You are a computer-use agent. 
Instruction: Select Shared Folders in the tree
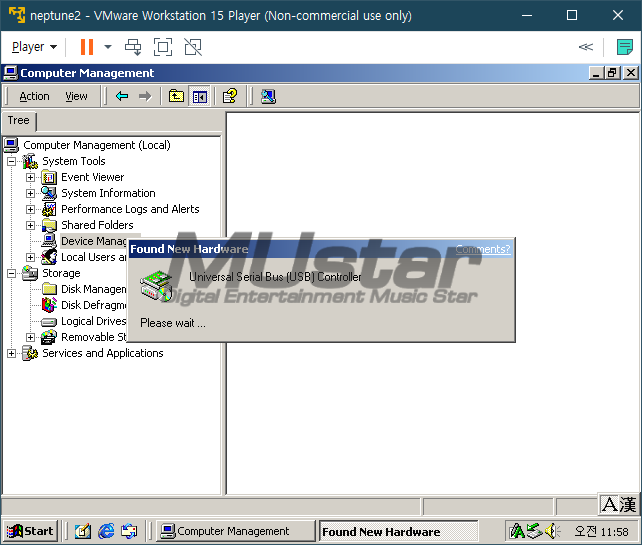pyautogui.click(x=97, y=225)
